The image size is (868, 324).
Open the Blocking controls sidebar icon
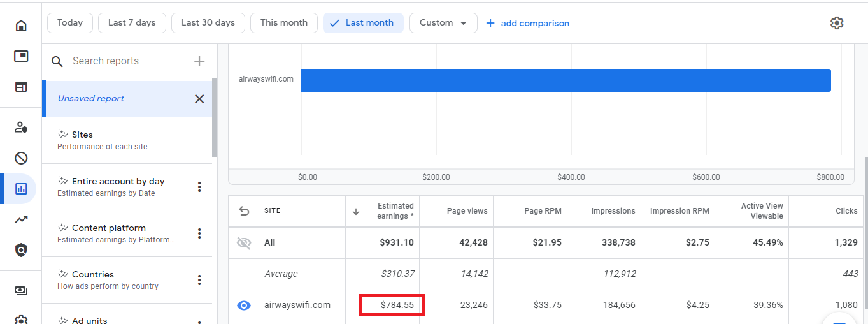[21, 158]
